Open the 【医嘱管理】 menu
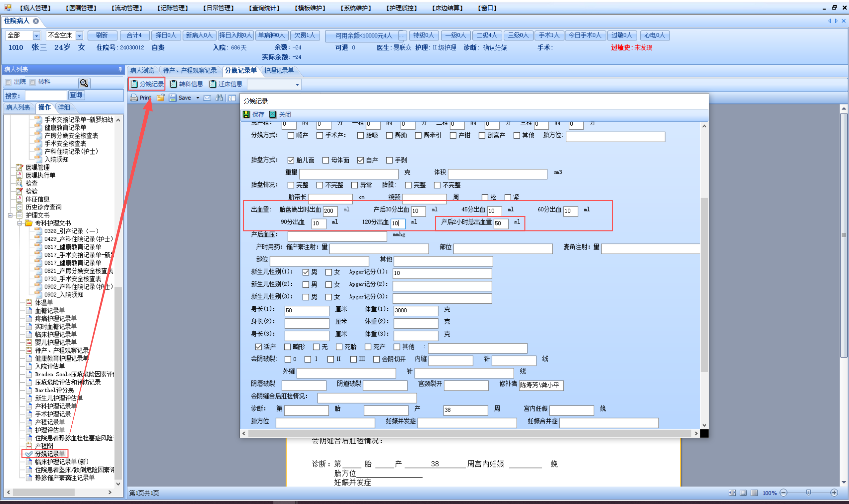 [81, 8]
